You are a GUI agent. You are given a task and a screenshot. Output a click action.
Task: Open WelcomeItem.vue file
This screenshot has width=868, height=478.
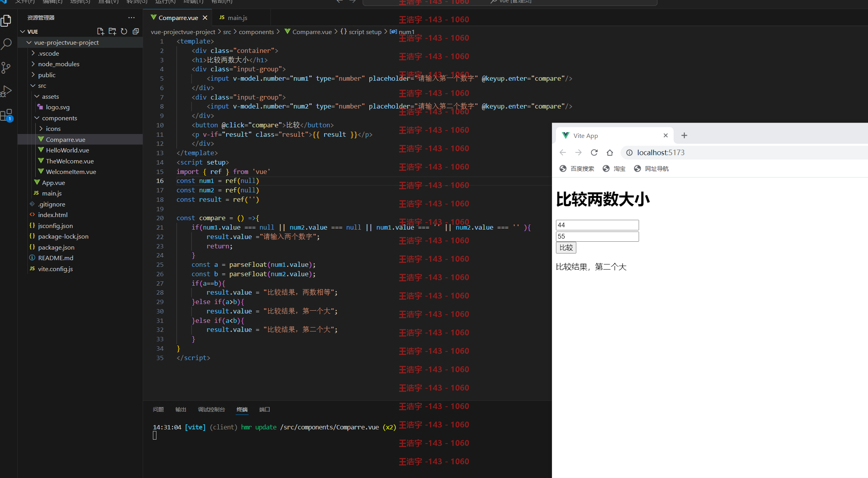[x=71, y=172]
